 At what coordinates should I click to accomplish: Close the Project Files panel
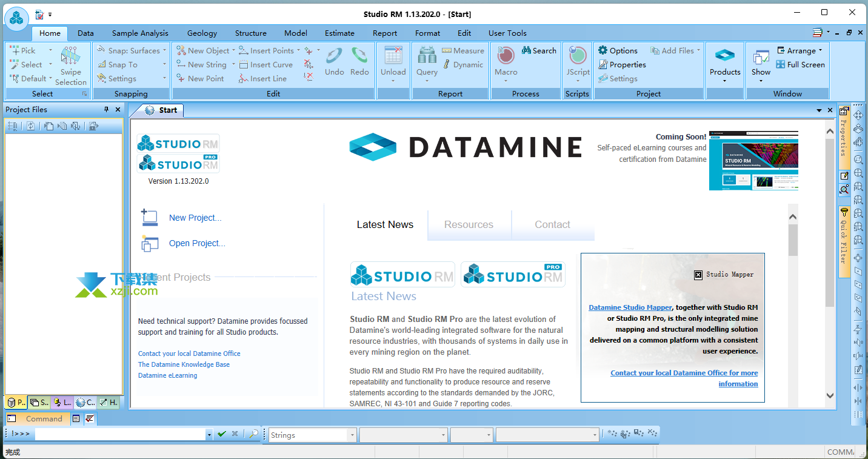pos(118,110)
